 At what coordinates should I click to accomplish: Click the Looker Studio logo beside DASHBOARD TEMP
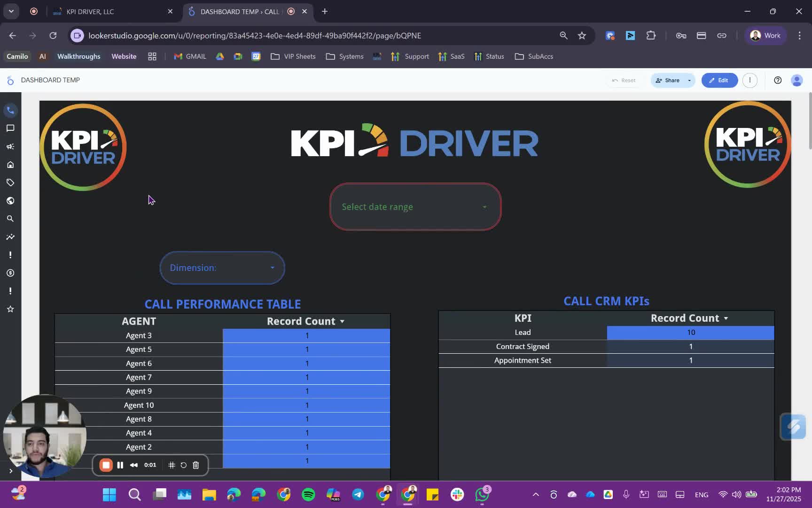click(10, 80)
